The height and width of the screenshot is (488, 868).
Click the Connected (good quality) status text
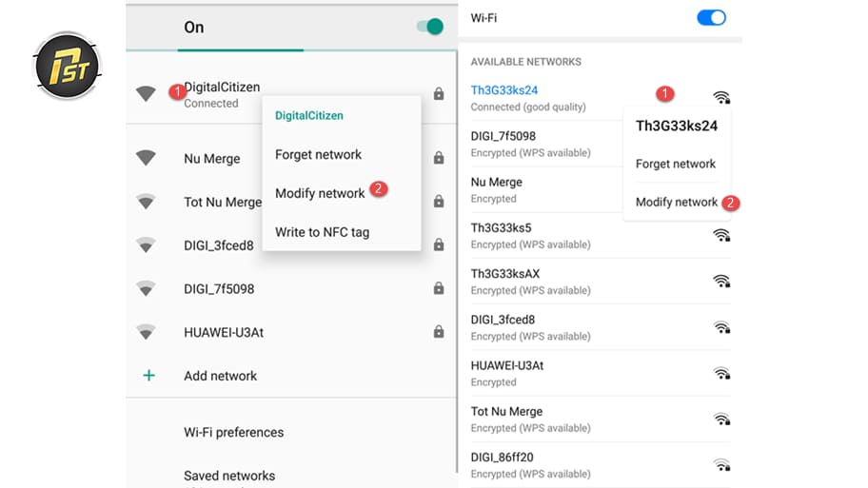pos(528,107)
